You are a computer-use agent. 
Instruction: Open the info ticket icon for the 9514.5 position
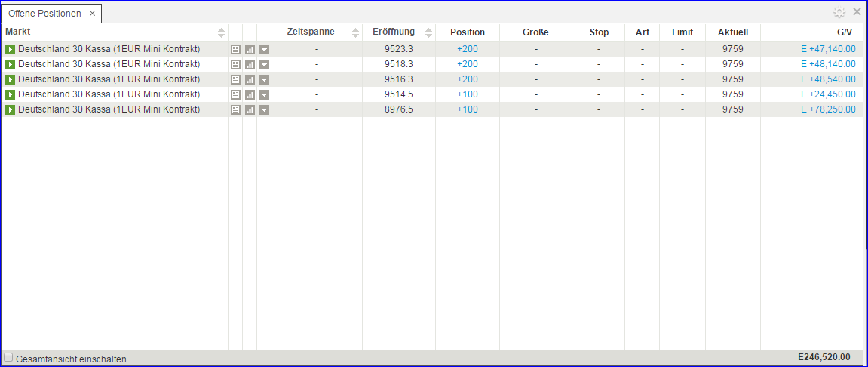[x=236, y=95]
